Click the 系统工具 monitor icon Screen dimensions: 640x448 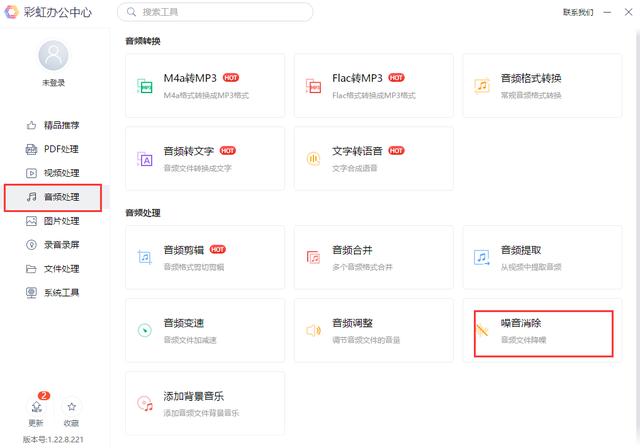tap(31, 293)
